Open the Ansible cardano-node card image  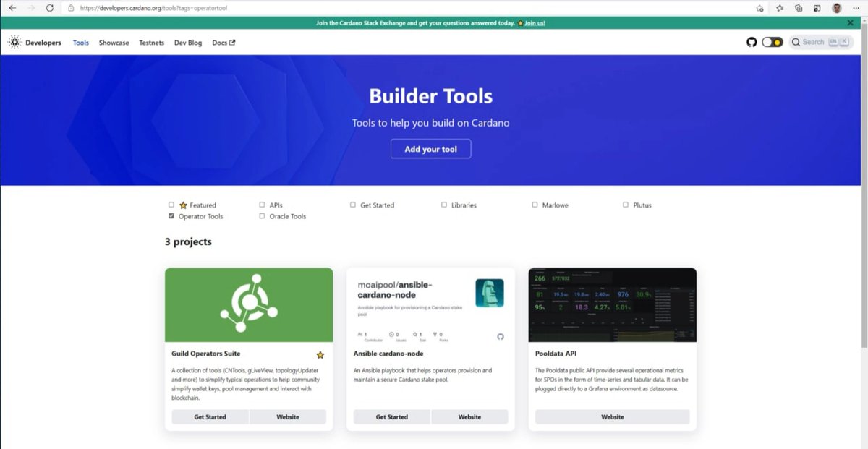[430, 304]
